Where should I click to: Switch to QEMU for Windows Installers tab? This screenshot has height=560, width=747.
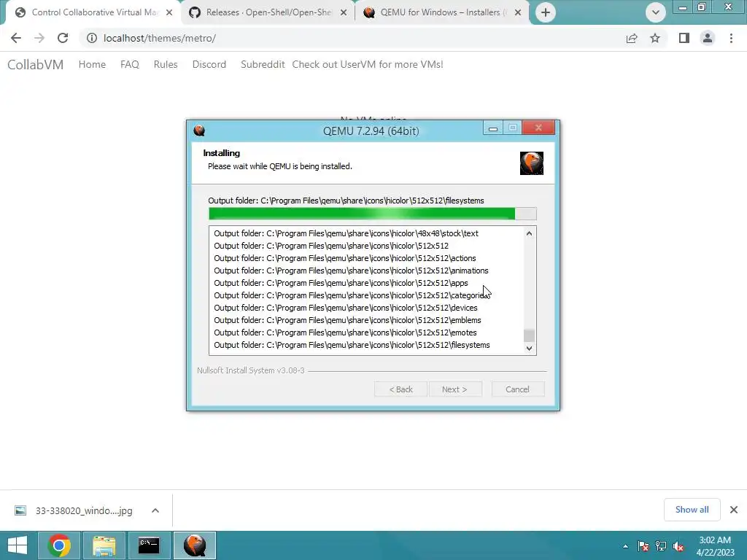[x=442, y=12]
